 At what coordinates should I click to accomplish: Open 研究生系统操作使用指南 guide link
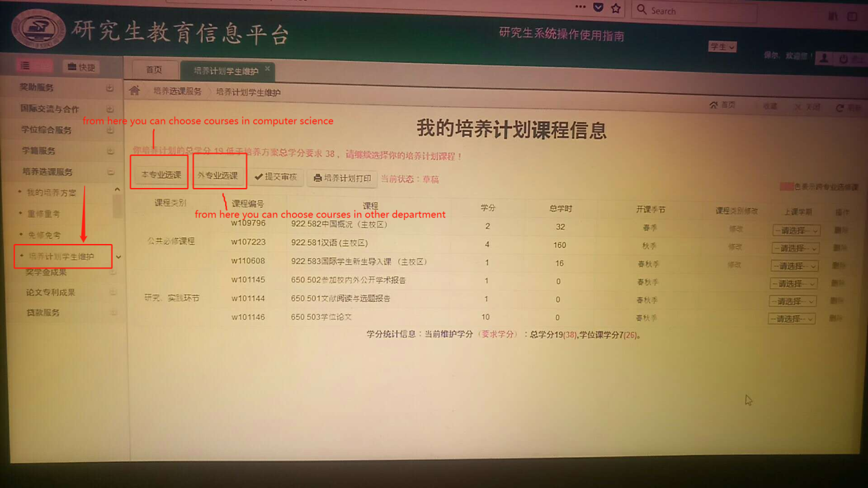pos(562,34)
